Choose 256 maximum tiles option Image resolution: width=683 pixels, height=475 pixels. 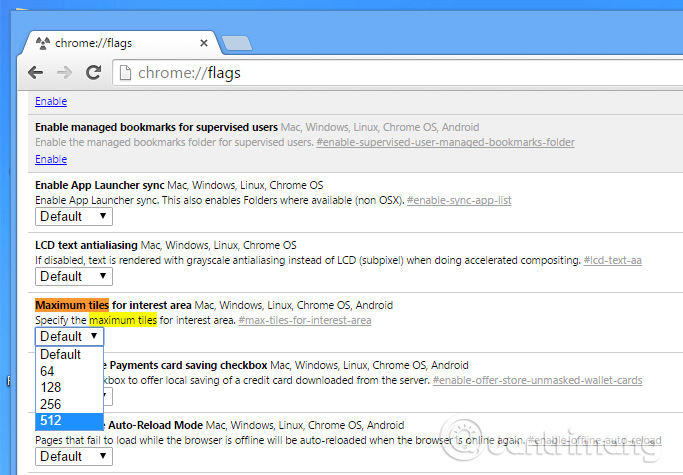pos(69,404)
